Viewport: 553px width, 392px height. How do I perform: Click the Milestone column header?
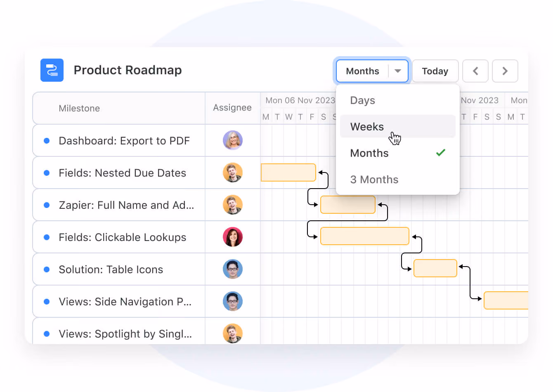tap(79, 108)
